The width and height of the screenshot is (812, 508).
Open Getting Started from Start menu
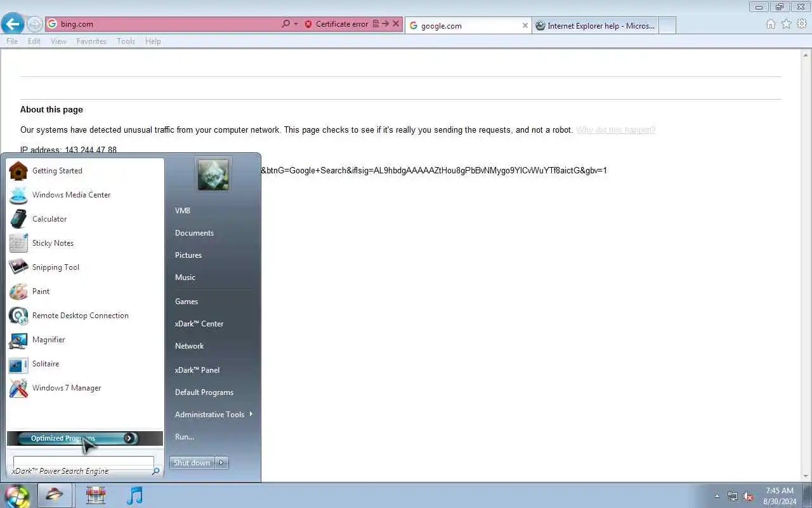pyautogui.click(x=84, y=171)
